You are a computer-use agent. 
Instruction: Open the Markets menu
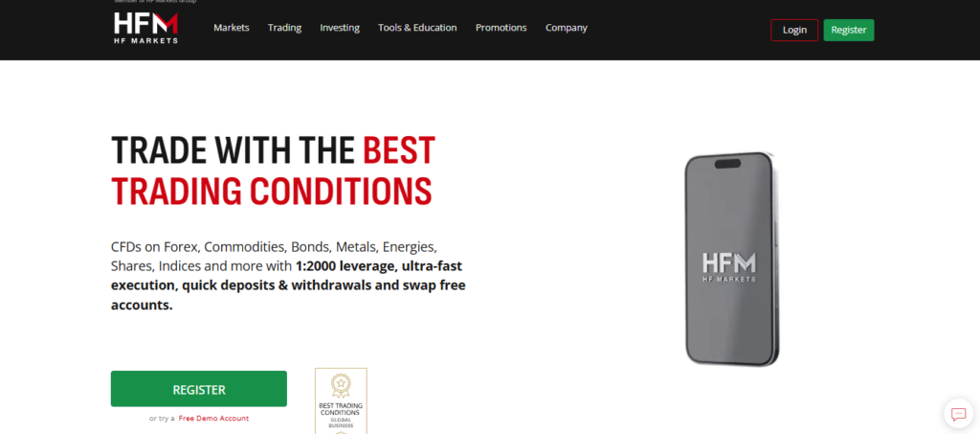[x=232, y=28]
